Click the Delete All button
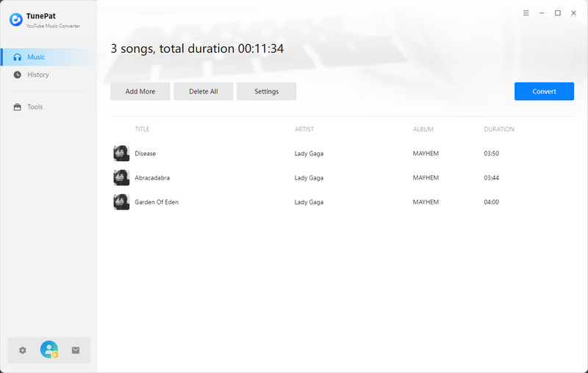The height and width of the screenshot is (373, 588). tap(204, 91)
